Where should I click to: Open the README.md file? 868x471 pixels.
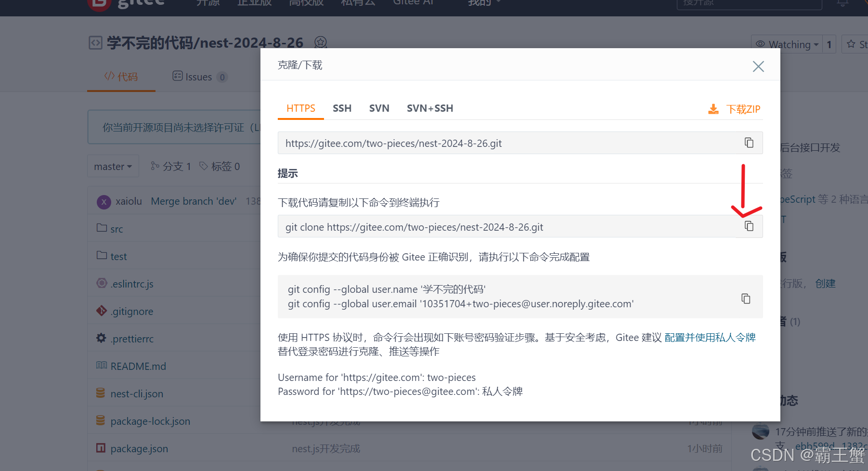tap(138, 366)
